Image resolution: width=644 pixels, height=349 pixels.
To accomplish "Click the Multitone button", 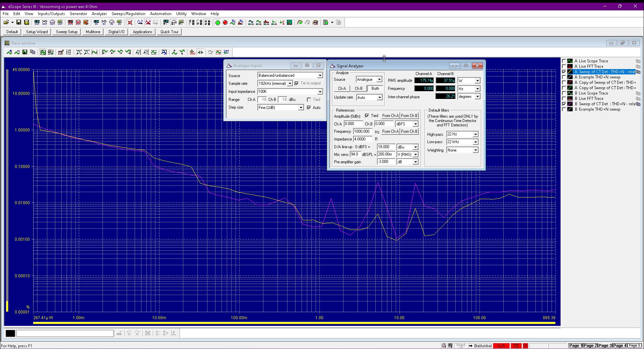I will 93,32.
